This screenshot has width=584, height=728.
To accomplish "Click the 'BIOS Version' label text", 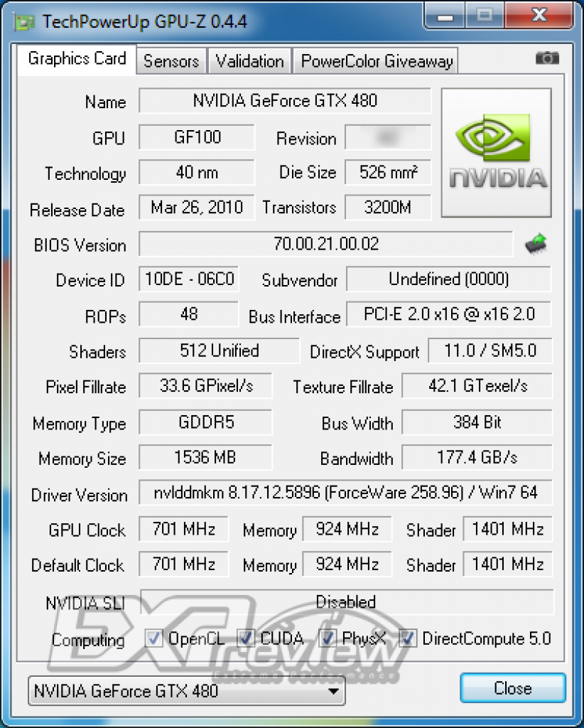I will pyautogui.click(x=80, y=245).
